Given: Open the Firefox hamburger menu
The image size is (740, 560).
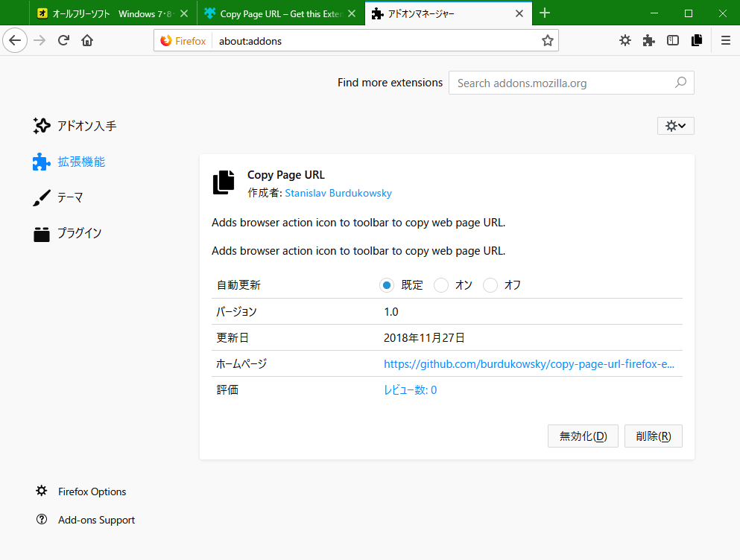Looking at the screenshot, I should [x=724, y=40].
